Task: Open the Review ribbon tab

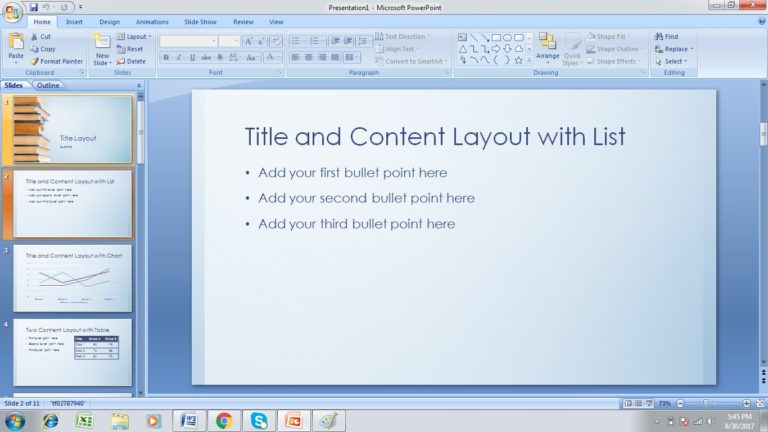Action: click(x=243, y=22)
